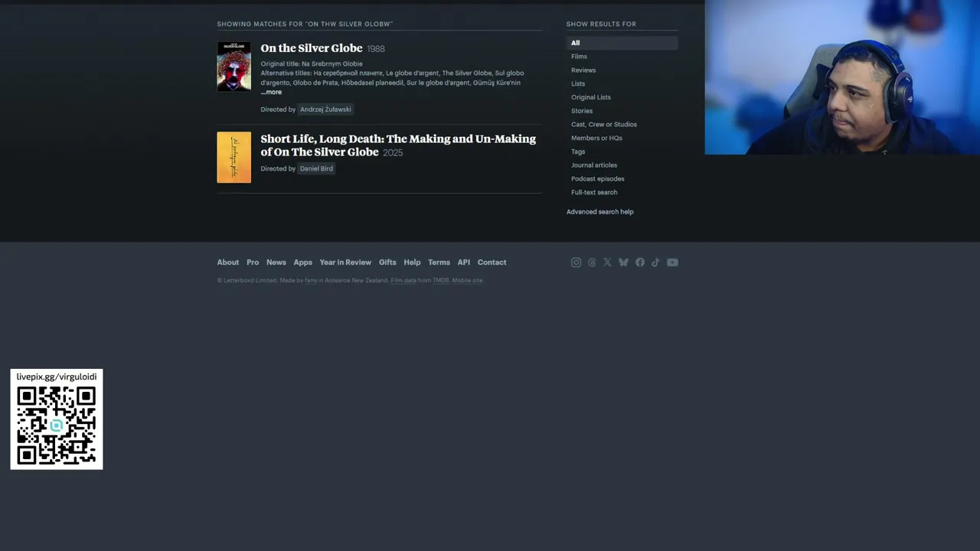Open the Terms footer link
The image size is (980, 551).
[439, 262]
